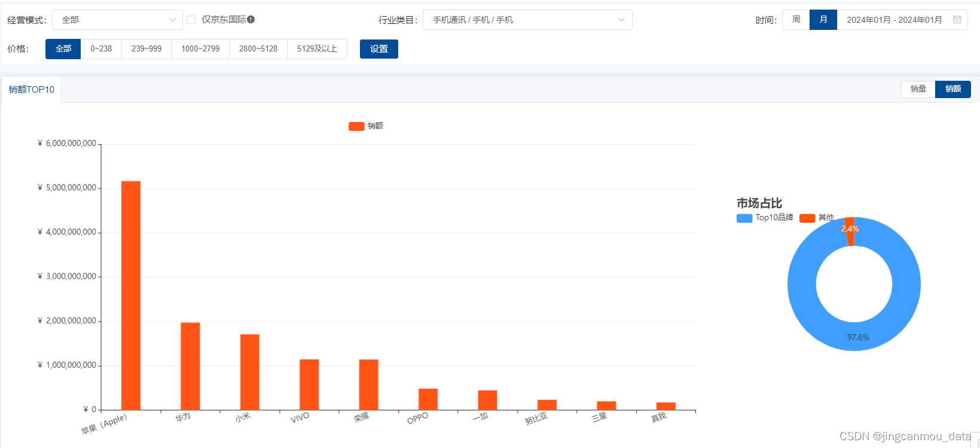Click the OPPO x-axis label
980x448 pixels.
coord(418,419)
